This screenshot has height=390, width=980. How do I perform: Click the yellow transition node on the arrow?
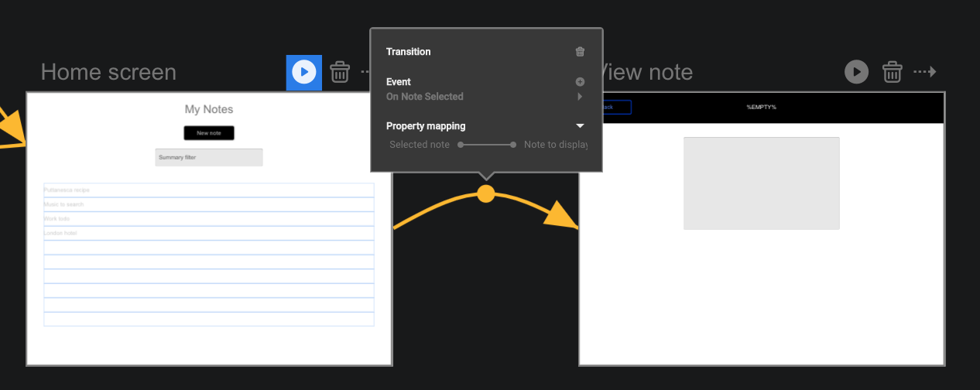(x=485, y=193)
